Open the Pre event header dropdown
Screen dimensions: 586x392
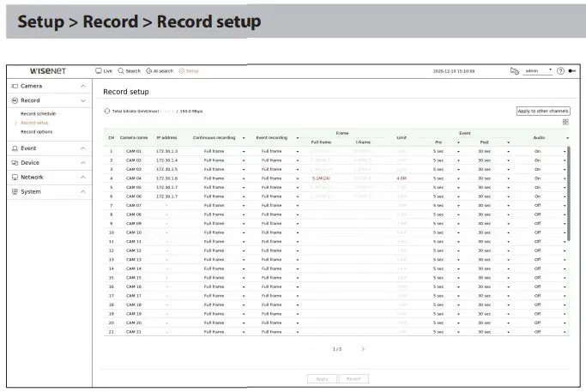click(x=458, y=142)
